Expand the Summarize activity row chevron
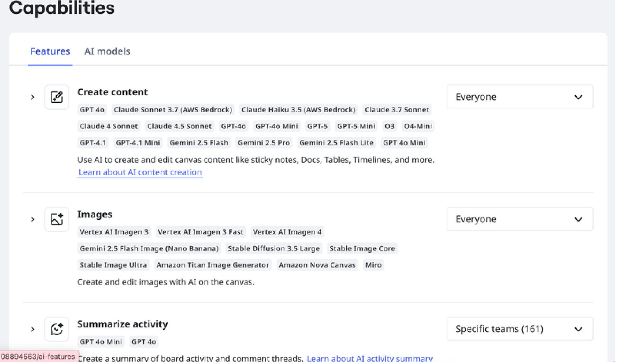 coord(33,329)
